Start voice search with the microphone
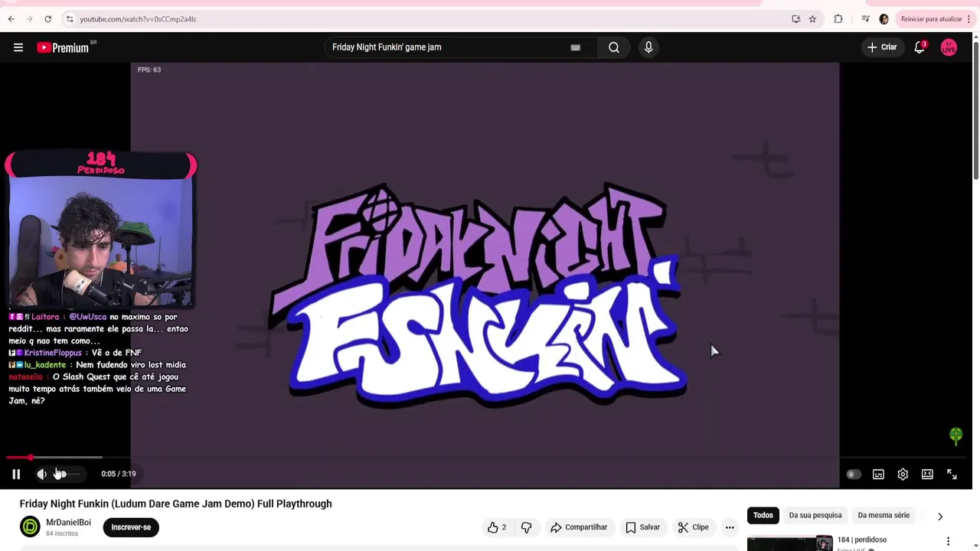The height and width of the screenshot is (551, 980). point(648,47)
